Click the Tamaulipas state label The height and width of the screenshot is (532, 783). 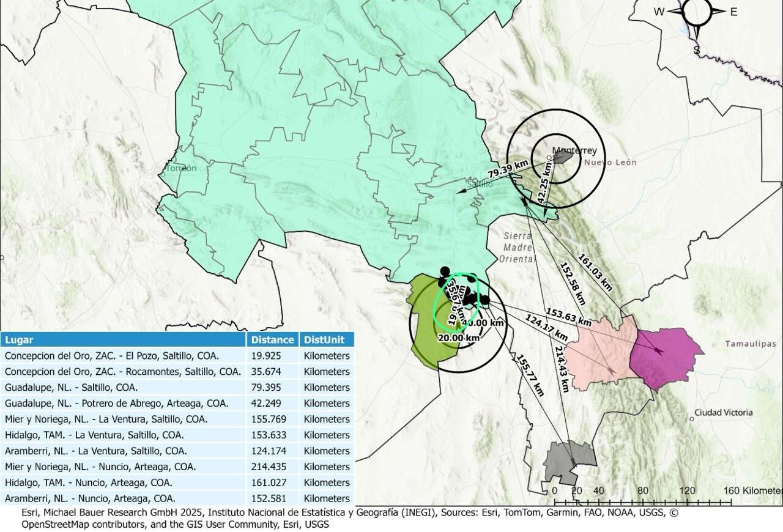(750, 344)
